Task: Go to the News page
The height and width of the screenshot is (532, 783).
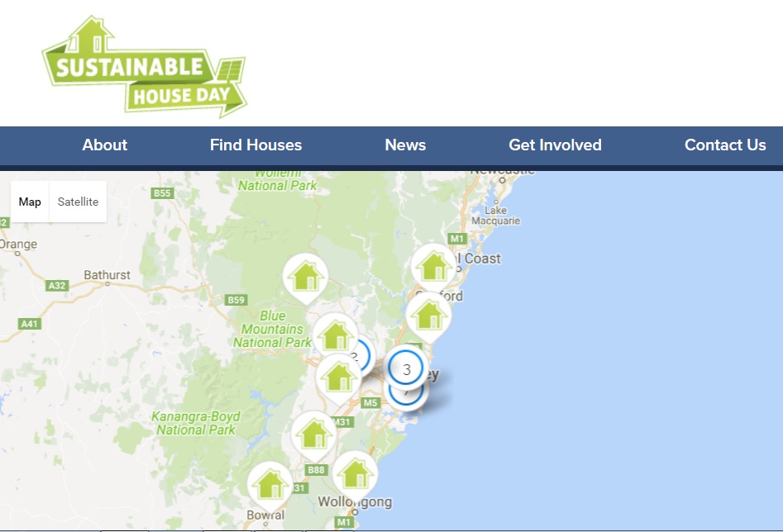Action: [x=405, y=145]
